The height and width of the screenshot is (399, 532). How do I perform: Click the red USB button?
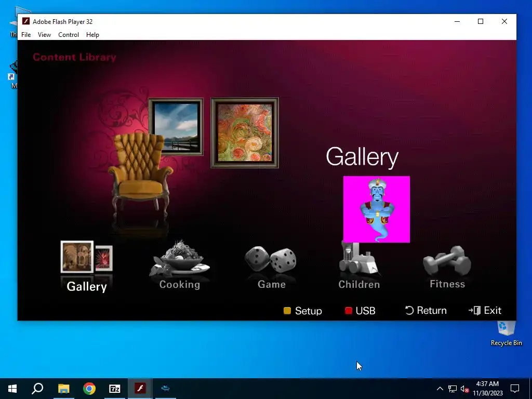tap(360, 311)
